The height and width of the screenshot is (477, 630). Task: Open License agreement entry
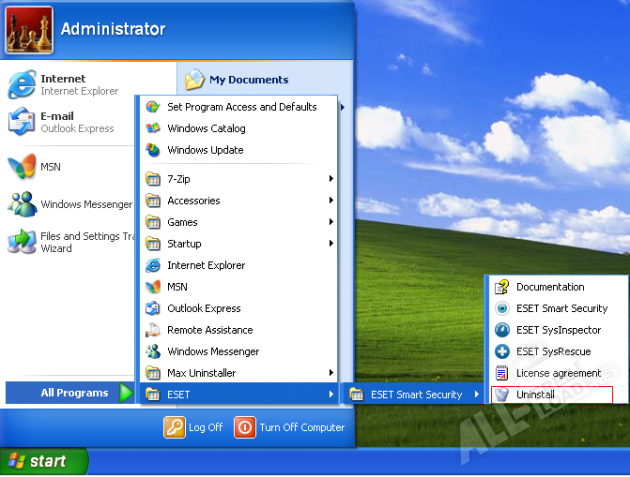click(x=557, y=373)
